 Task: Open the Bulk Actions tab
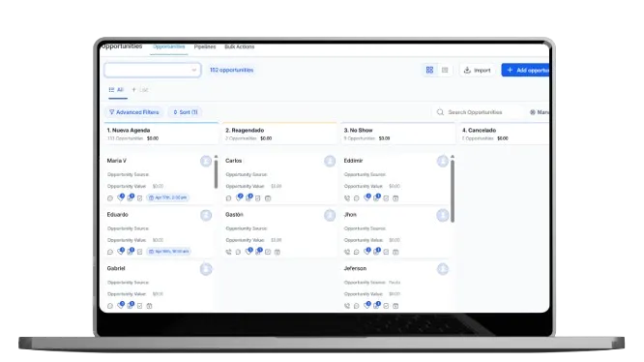tap(240, 46)
